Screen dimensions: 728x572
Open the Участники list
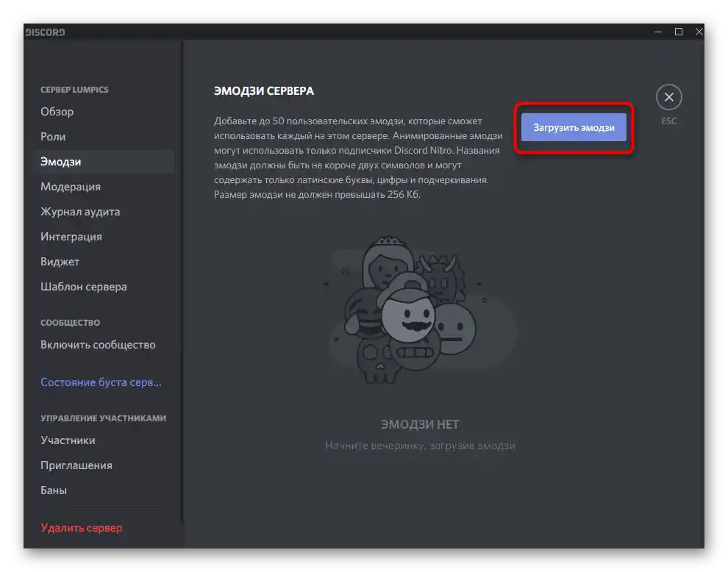(x=104, y=440)
